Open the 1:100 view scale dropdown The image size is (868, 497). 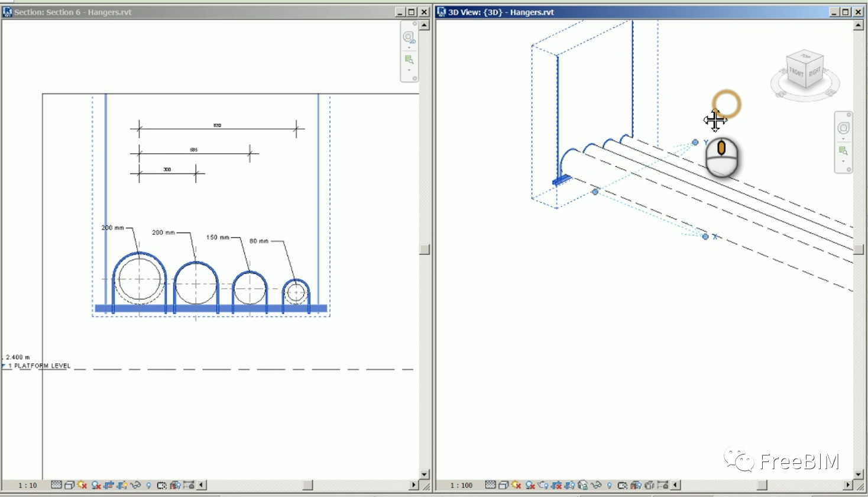tap(461, 485)
